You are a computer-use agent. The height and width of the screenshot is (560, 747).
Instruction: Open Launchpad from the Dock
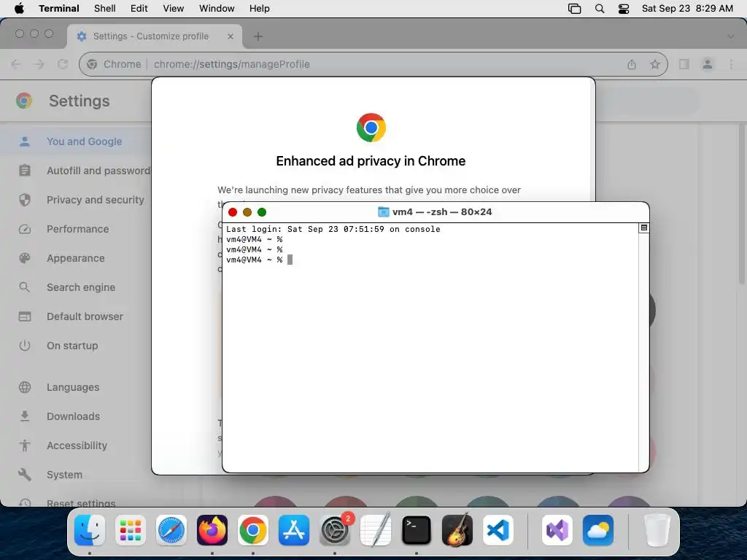[x=131, y=530]
